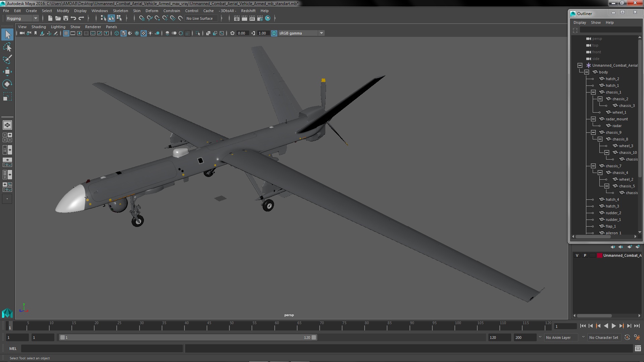
Task: Open the Render View window
Action: 237,18
